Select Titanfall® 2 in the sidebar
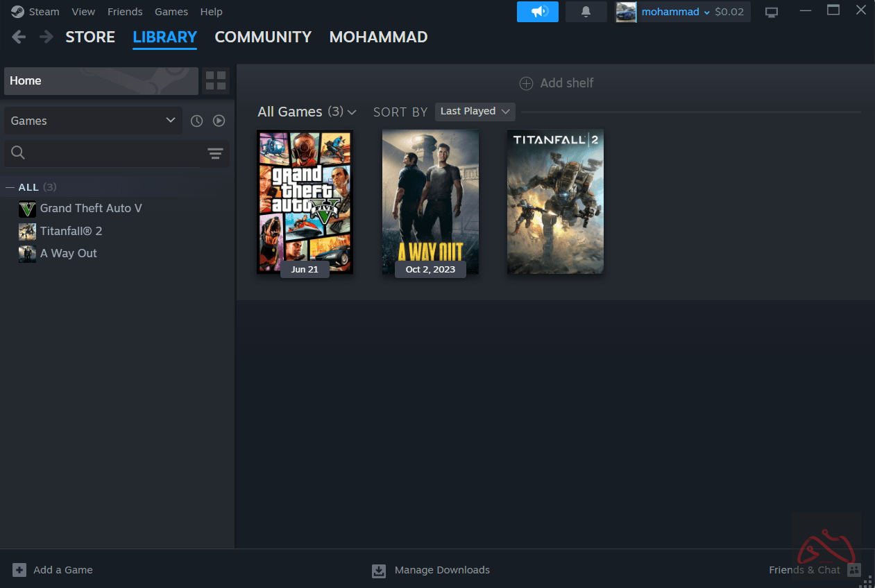875x588 pixels. pyautogui.click(x=69, y=230)
